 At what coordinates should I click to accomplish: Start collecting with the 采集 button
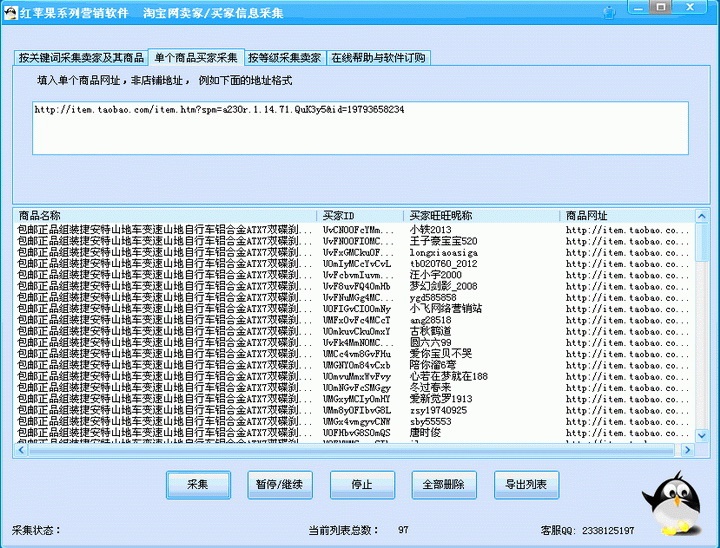(198, 485)
